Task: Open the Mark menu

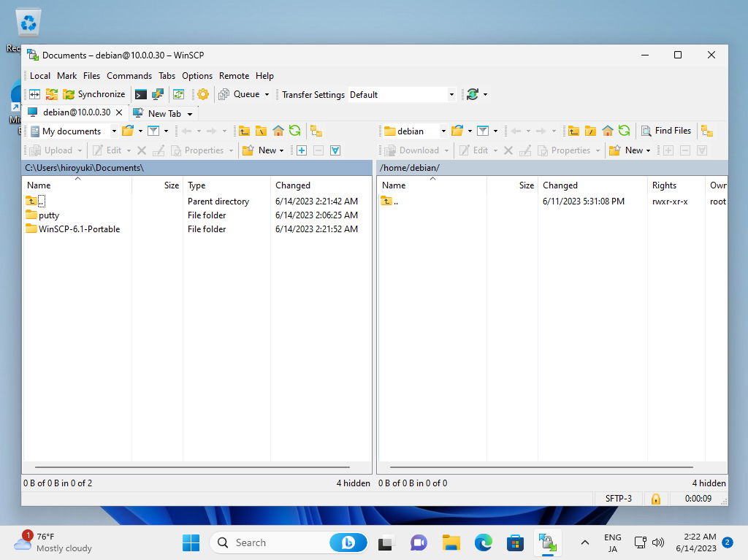Action: point(66,76)
